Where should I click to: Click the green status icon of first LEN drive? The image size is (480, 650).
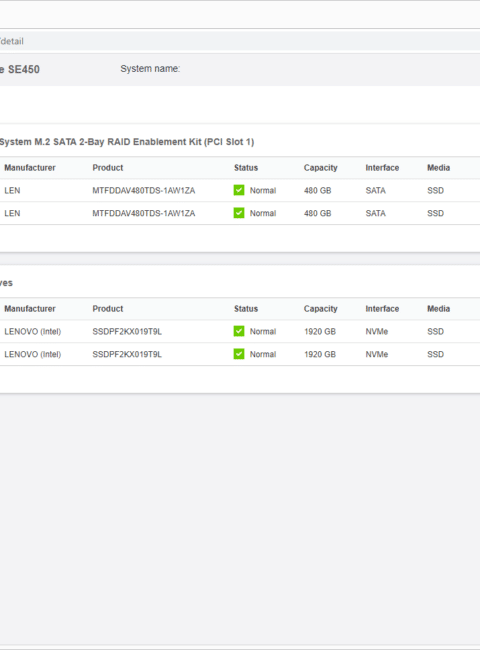point(239,190)
